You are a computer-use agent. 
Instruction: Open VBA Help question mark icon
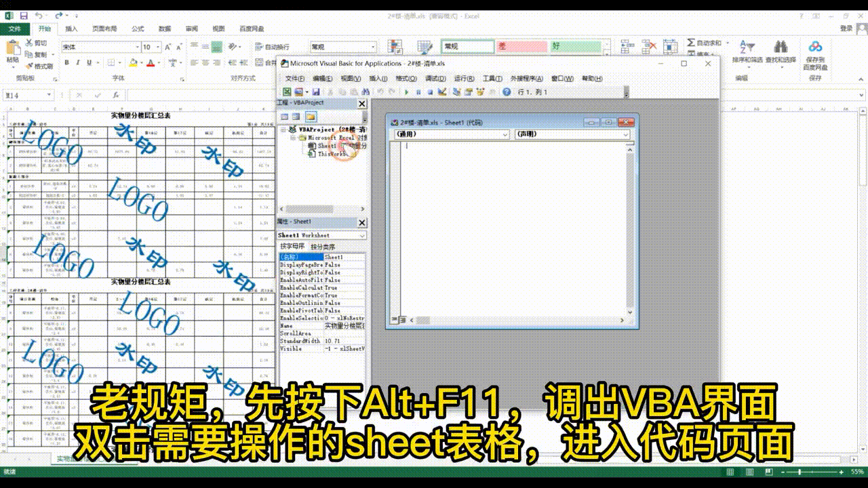point(507,91)
